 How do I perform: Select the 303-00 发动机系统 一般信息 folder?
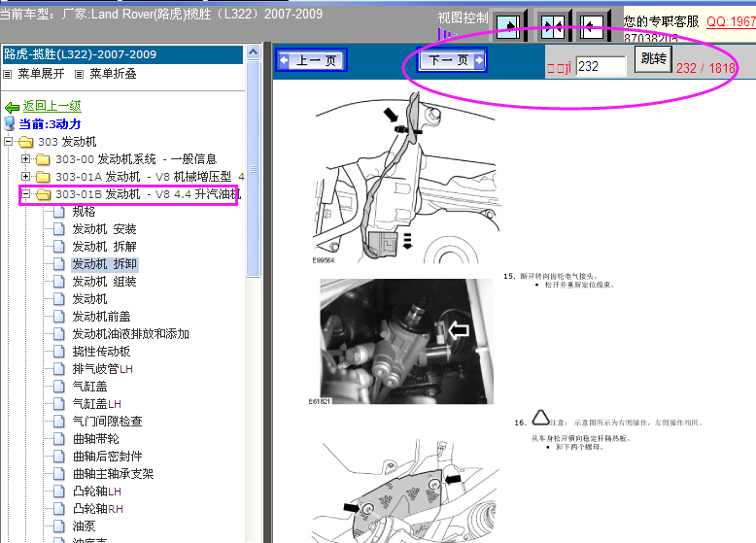coord(136,159)
